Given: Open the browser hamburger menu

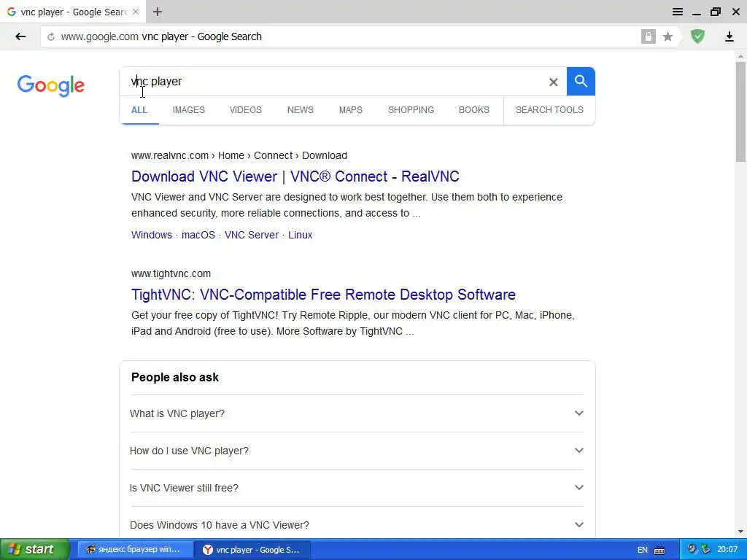Looking at the screenshot, I should pyautogui.click(x=678, y=12).
